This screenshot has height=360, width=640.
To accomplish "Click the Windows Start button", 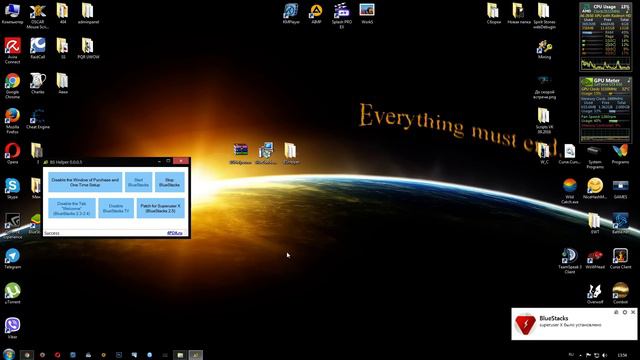I will tap(9, 354).
